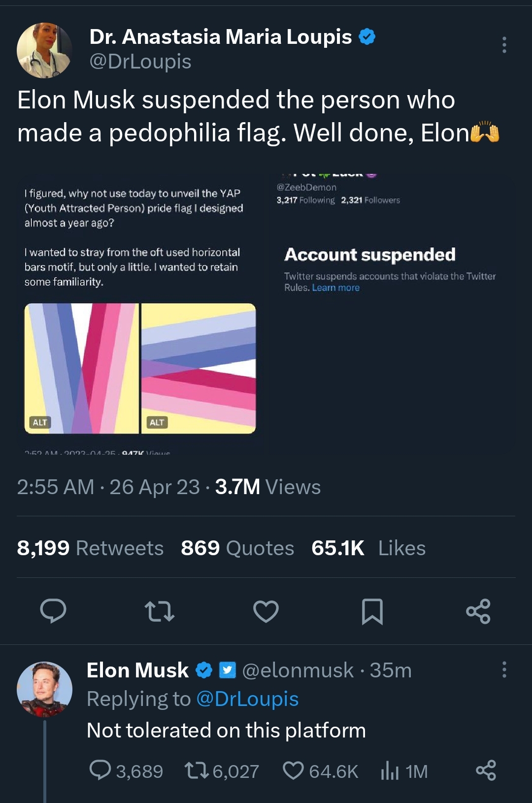The height and width of the screenshot is (803, 532).
Task: Reply to the main tweet via comment icon
Action: [x=53, y=611]
